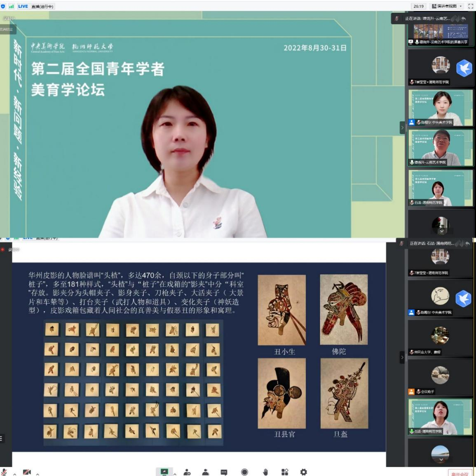
Task: Select the 中央美术学院 woman video tile
Action: (441, 108)
